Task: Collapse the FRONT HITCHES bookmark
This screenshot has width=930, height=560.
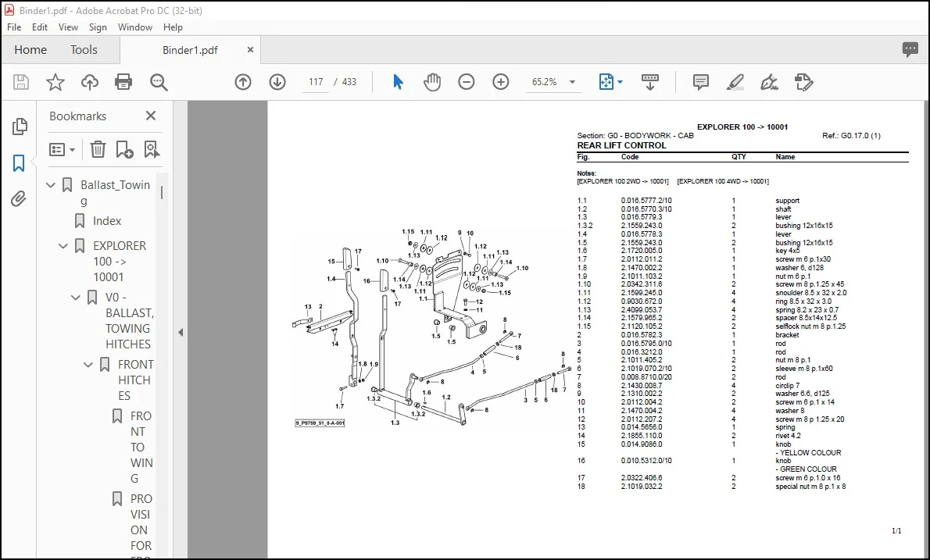Action: (88, 365)
